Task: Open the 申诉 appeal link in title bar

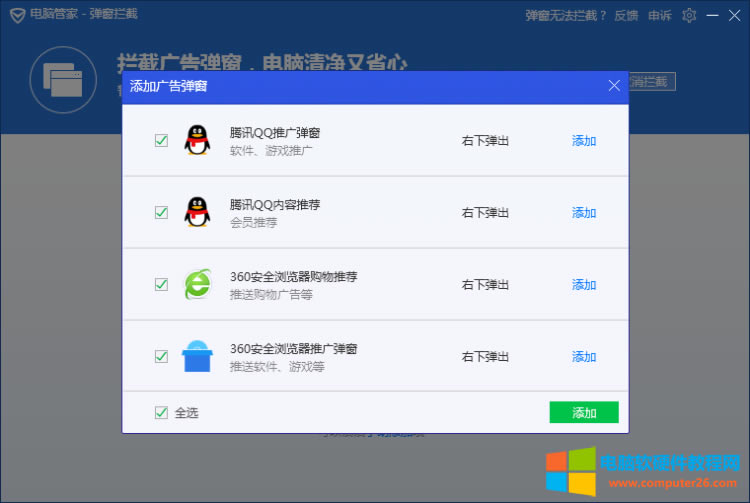Action: [660, 16]
